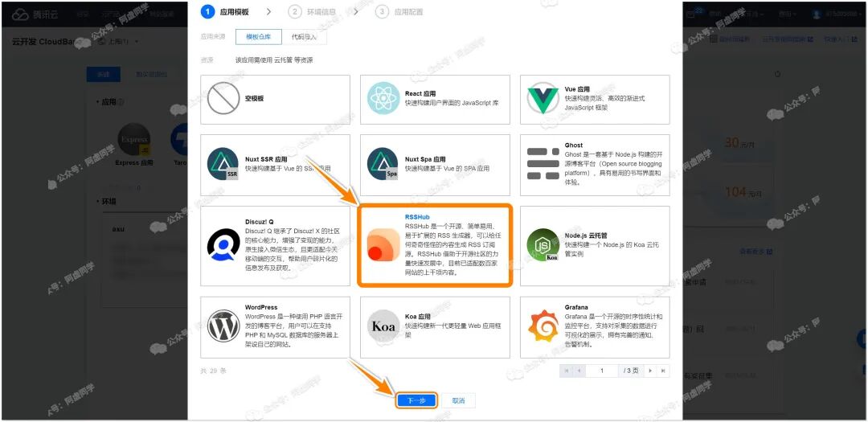This screenshot has width=868, height=422.
Task: Select the React 应用 title
Action: (420, 93)
